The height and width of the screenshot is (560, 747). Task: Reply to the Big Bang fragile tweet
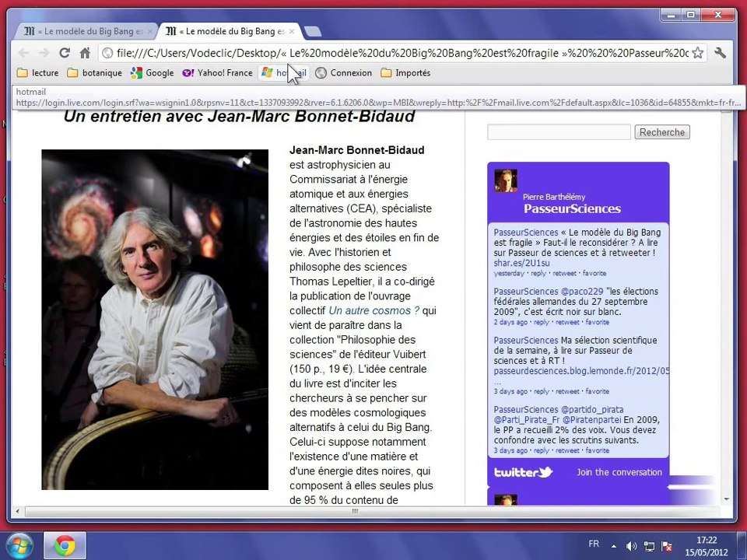coord(538,273)
